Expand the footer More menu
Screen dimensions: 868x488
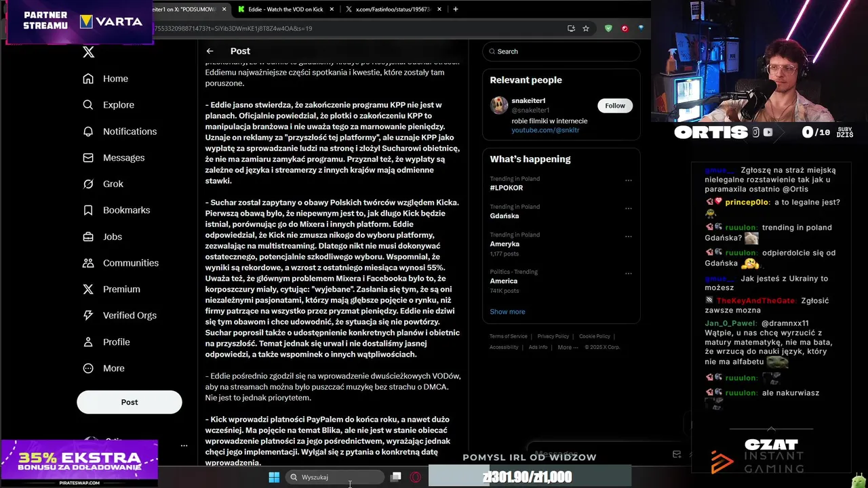(x=568, y=347)
